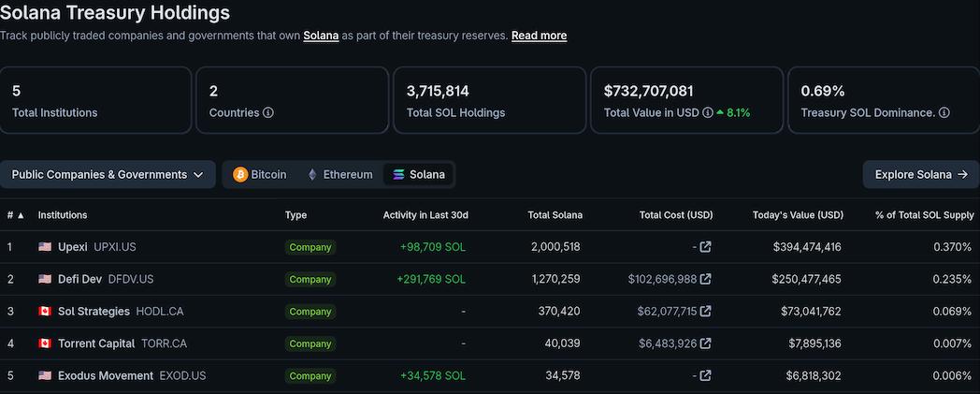Open external link icon in Exodus Movement row
The height and width of the screenshot is (394, 980).
706,375
